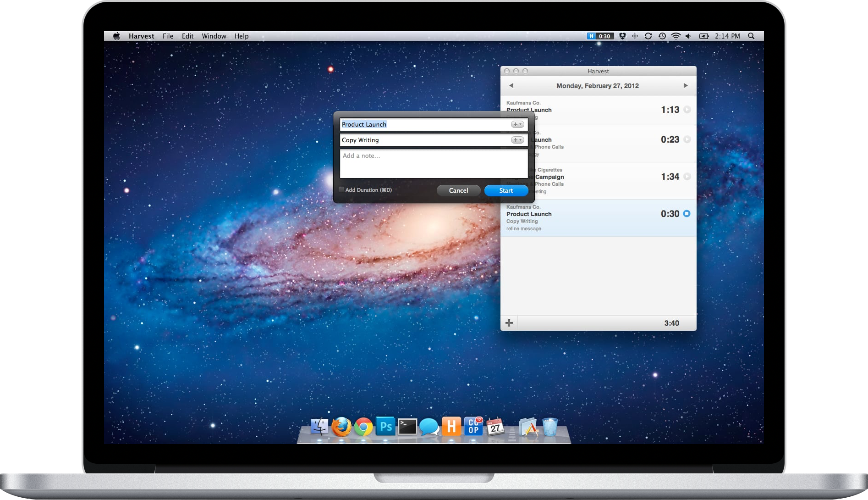Open Firefox from the Dock

[x=341, y=427]
